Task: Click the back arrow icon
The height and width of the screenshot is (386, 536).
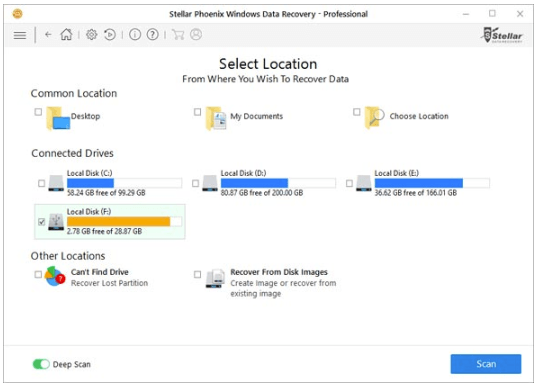Action: tap(48, 35)
